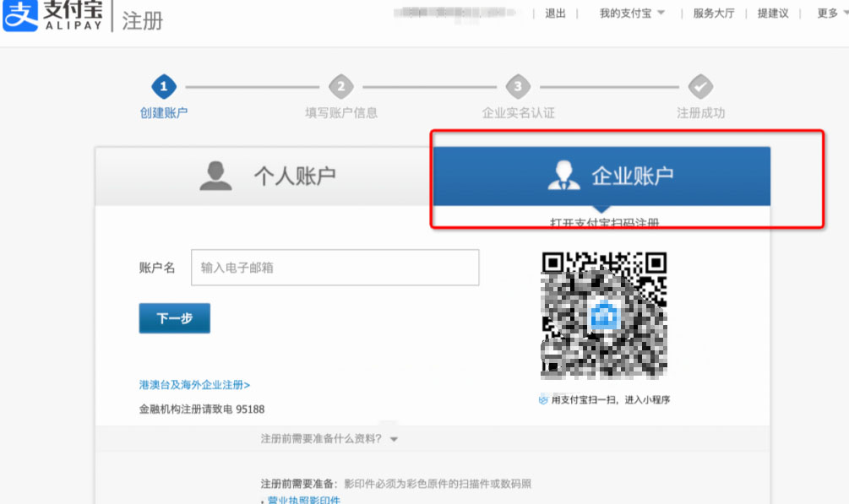Click the 营业执照影印件 link
This screenshot has height=504, width=849.
(x=306, y=500)
